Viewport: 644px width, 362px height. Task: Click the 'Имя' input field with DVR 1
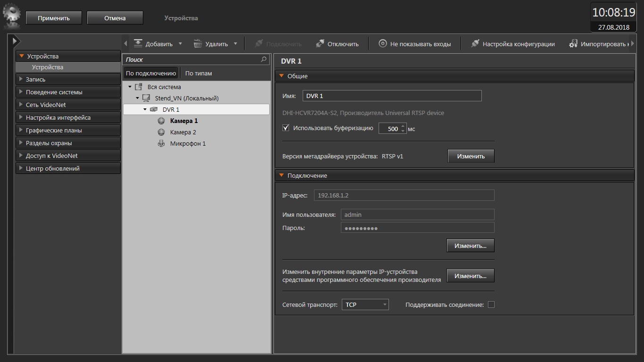[392, 96]
